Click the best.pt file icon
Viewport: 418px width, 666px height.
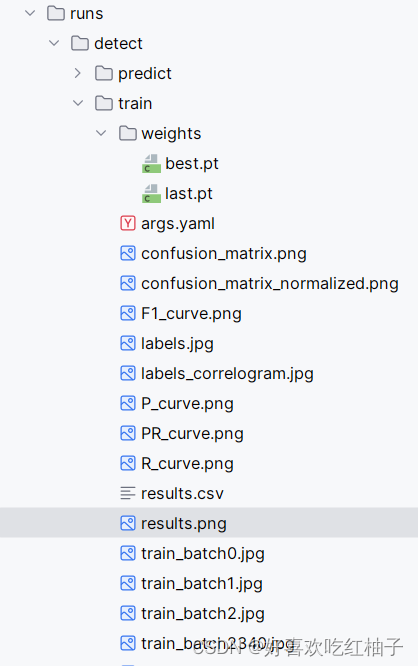(151, 164)
